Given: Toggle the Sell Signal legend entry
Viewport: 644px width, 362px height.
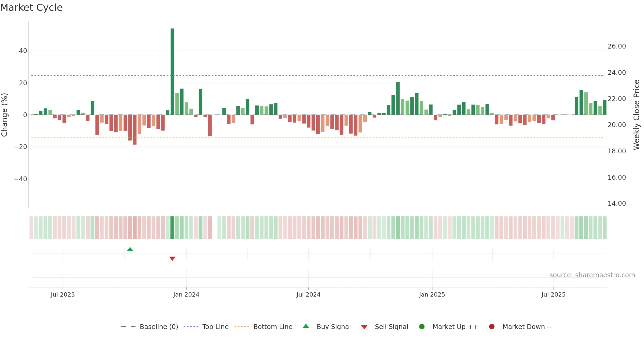Looking at the screenshot, I should [385, 327].
